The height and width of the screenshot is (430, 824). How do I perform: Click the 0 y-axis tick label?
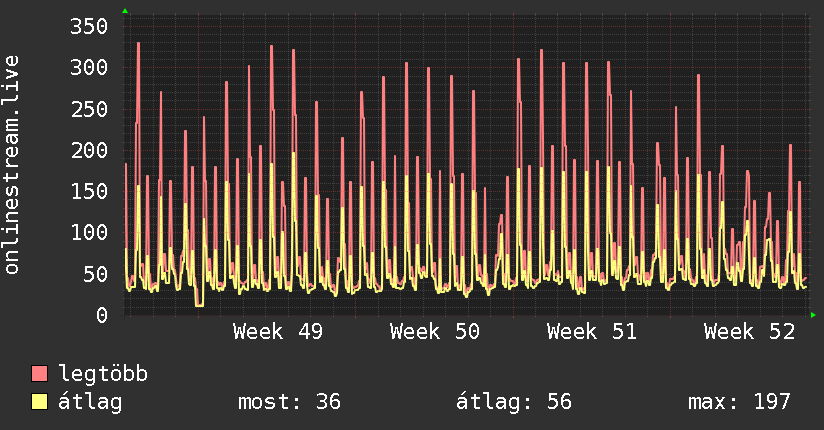[x=102, y=315]
